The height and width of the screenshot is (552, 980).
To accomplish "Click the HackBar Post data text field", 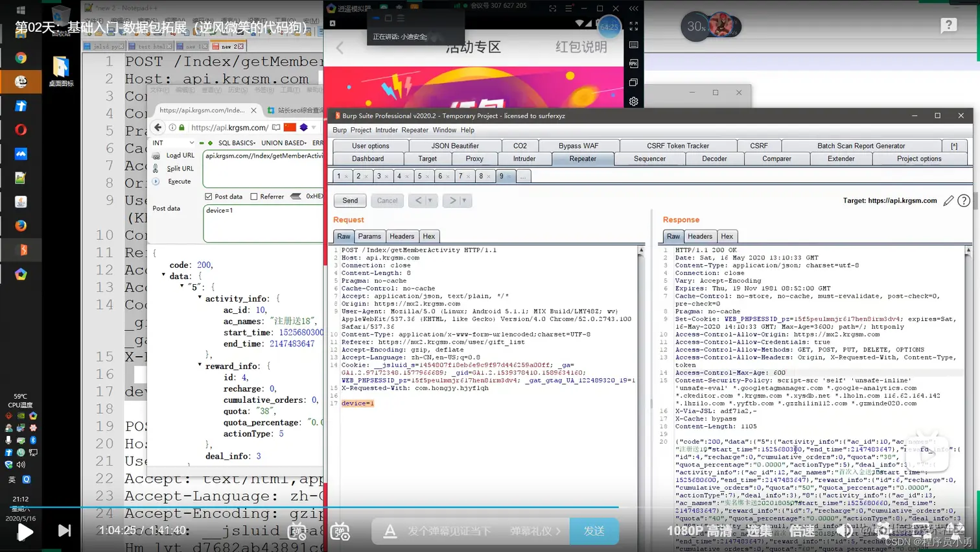I will pyautogui.click(x=263, y=223).
